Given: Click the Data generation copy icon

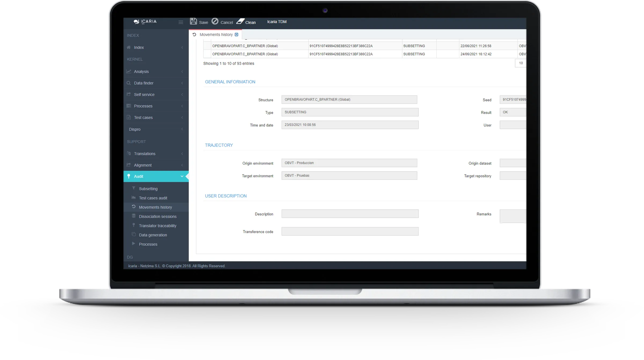Looking at the screenshot, I should 134,234.
